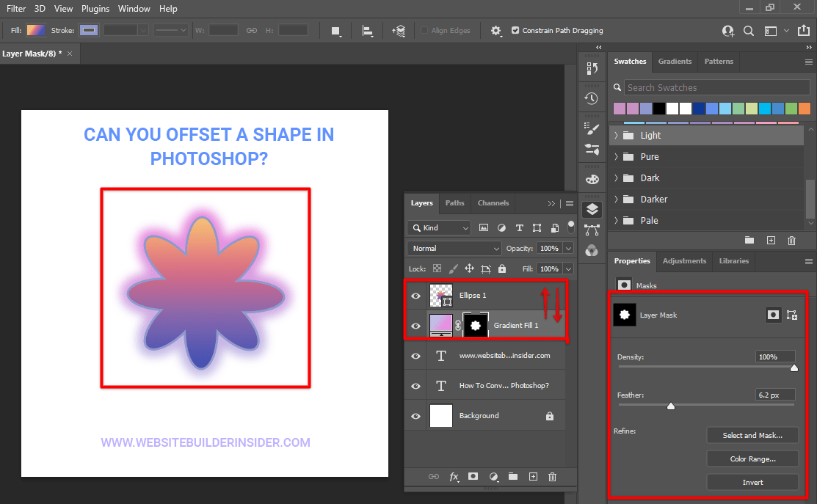Open the History panel icon

pyautogui.click(x=592, y=98)
